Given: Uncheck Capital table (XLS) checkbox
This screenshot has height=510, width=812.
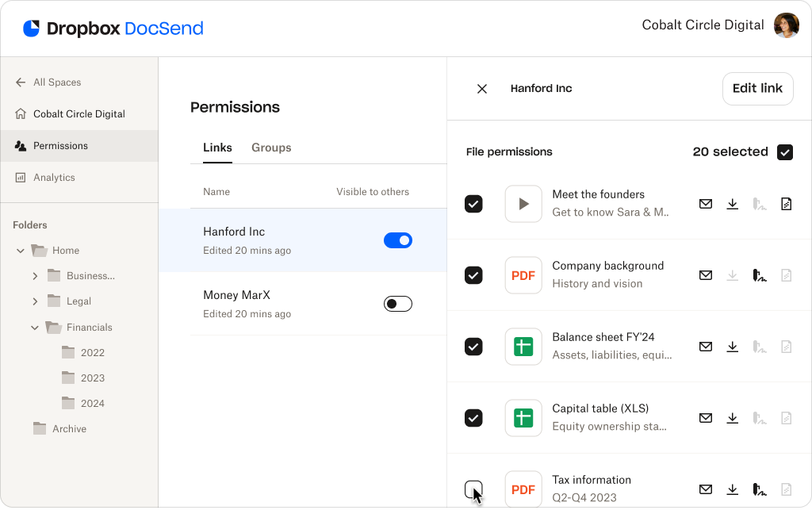Looking at the screenshot, I should (473, 418).
